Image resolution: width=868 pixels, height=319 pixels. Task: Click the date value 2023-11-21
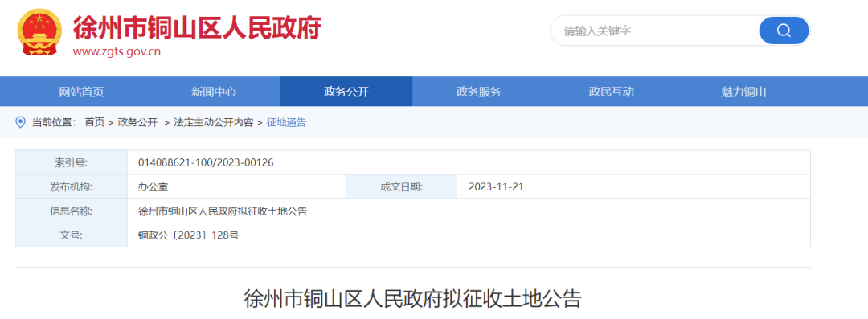[496, 187]
